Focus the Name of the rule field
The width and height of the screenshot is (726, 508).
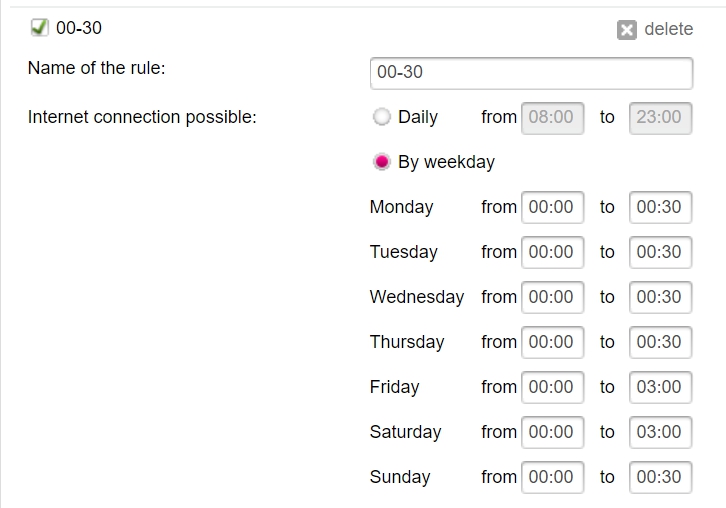coord(532,73)
